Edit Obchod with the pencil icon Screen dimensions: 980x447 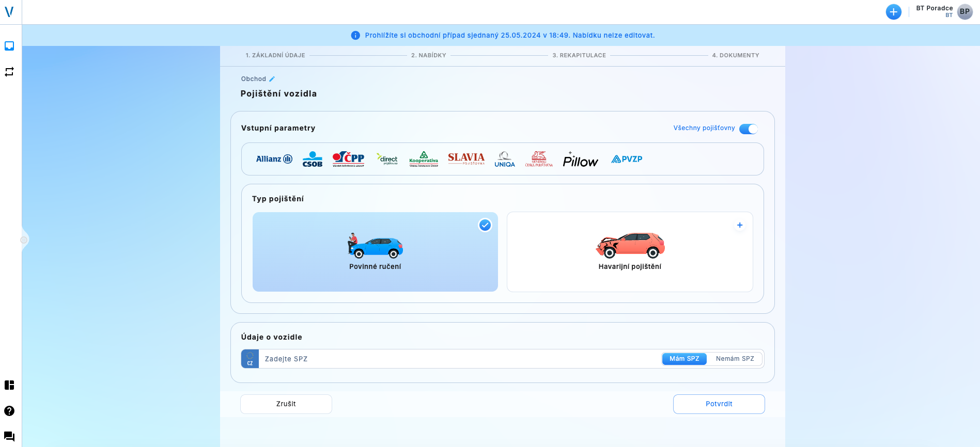click(272, 79)
